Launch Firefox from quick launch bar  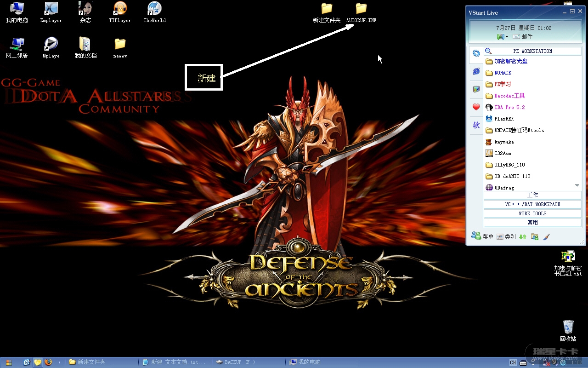(48, 362)
